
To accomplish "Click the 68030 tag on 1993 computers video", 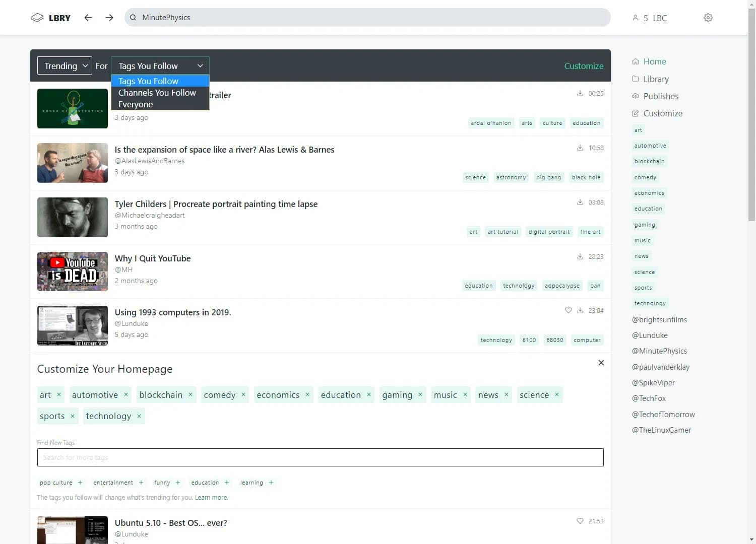I will [x=555, y=340].
